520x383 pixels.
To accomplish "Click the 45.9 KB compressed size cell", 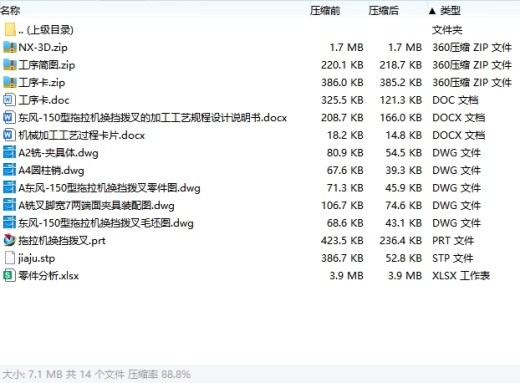I will pos(404,188).
